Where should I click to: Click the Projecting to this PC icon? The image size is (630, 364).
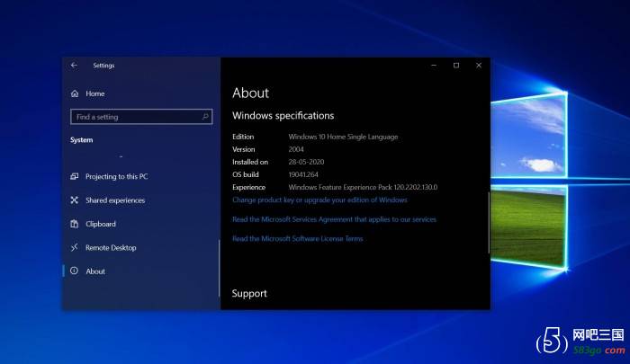coord(75,176)
